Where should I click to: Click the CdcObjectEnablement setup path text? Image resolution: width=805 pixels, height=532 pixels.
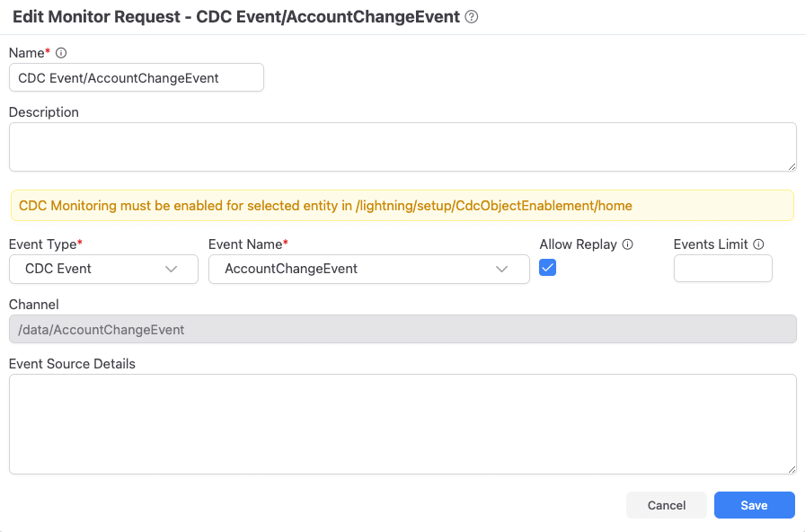pyautogui.click(x=494, y=206)
